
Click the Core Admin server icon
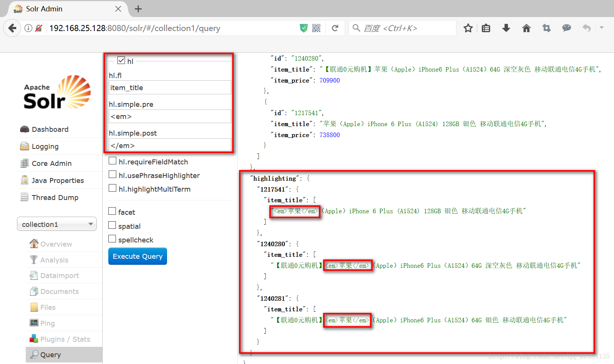tap(25, 163)
